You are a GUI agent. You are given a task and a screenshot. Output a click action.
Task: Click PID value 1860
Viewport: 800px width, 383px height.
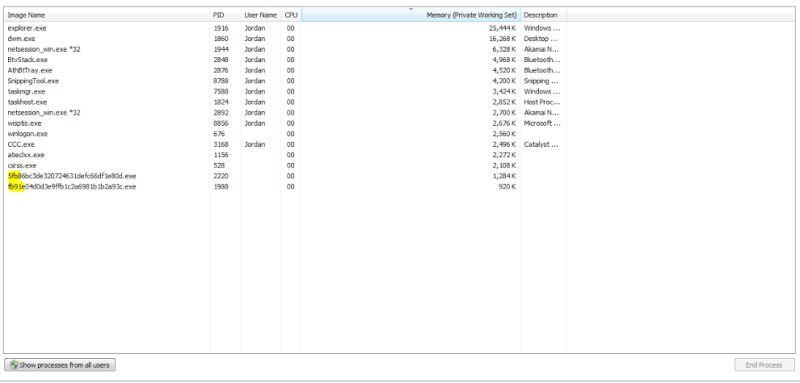point(220,39)
